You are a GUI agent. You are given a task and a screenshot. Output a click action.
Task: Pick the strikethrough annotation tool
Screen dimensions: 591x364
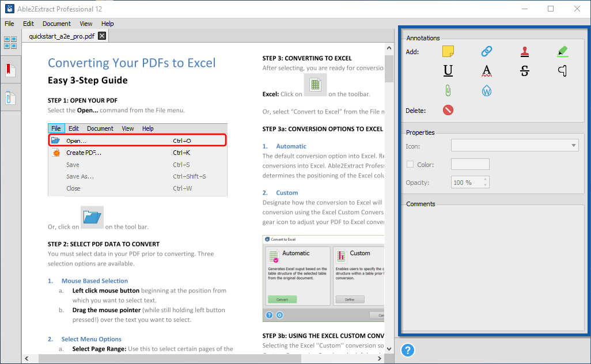point(525,70)
